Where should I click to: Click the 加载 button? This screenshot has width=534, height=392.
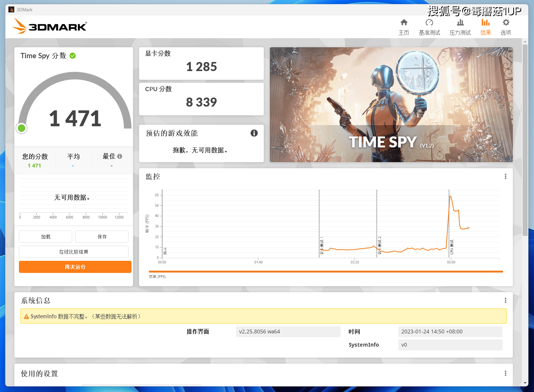[x=45, y=237]
